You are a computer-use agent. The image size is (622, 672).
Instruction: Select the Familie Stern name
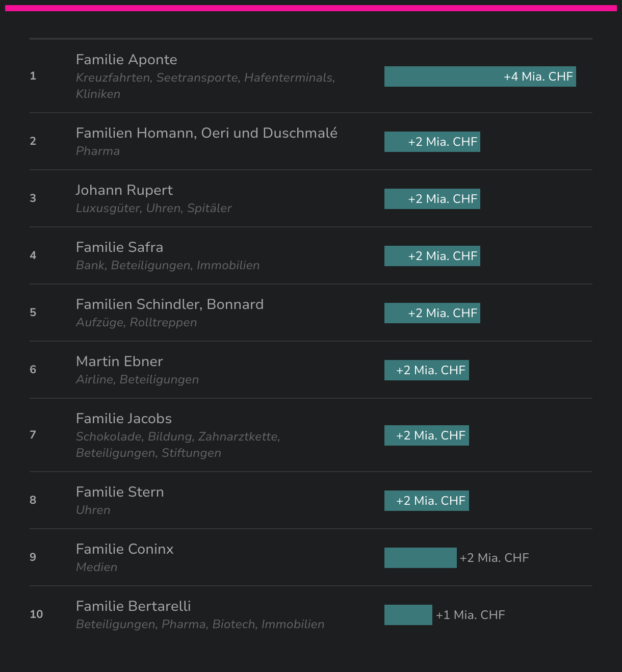[120, 492]
